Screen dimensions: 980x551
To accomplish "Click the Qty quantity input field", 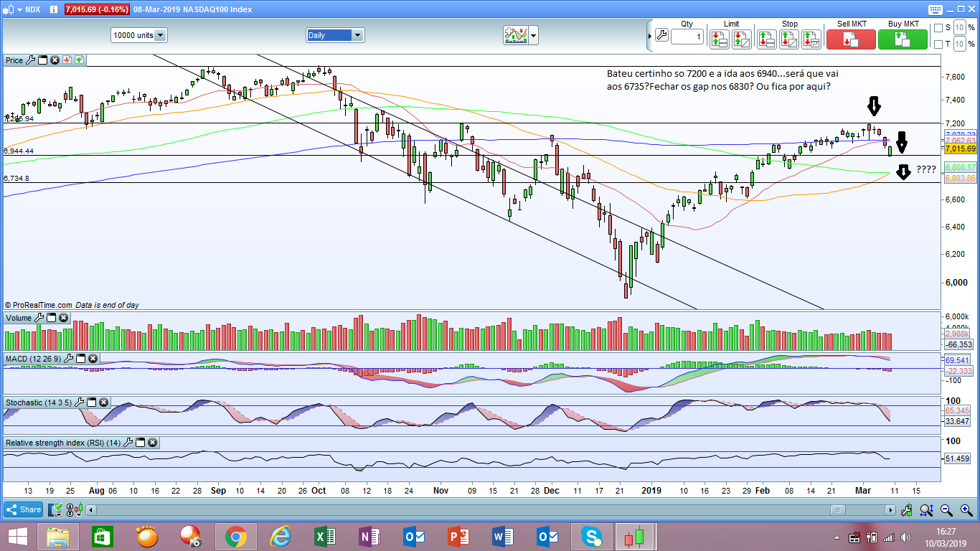I will [687, 37].
